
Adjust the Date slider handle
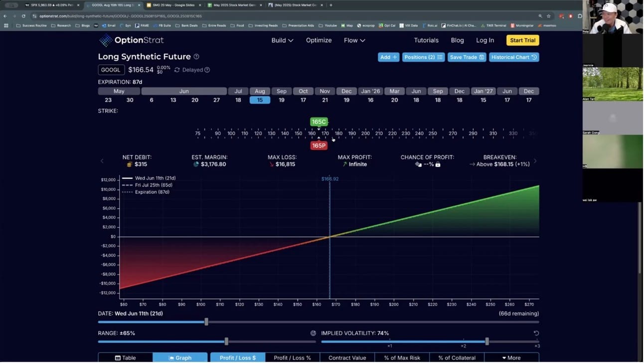(206, 322)
